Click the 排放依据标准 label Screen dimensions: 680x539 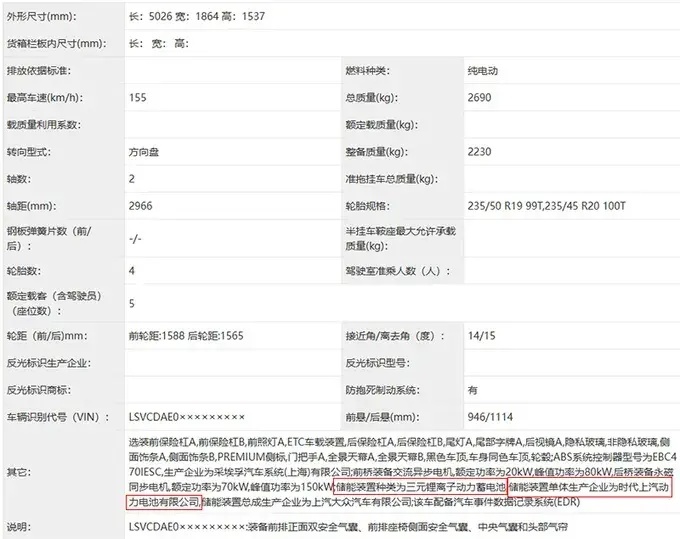39,71
